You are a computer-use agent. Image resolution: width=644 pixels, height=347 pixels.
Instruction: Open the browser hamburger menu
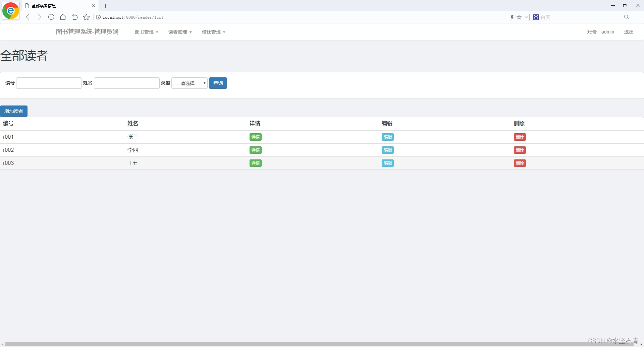pyautogui.click(x=638, y=17)
